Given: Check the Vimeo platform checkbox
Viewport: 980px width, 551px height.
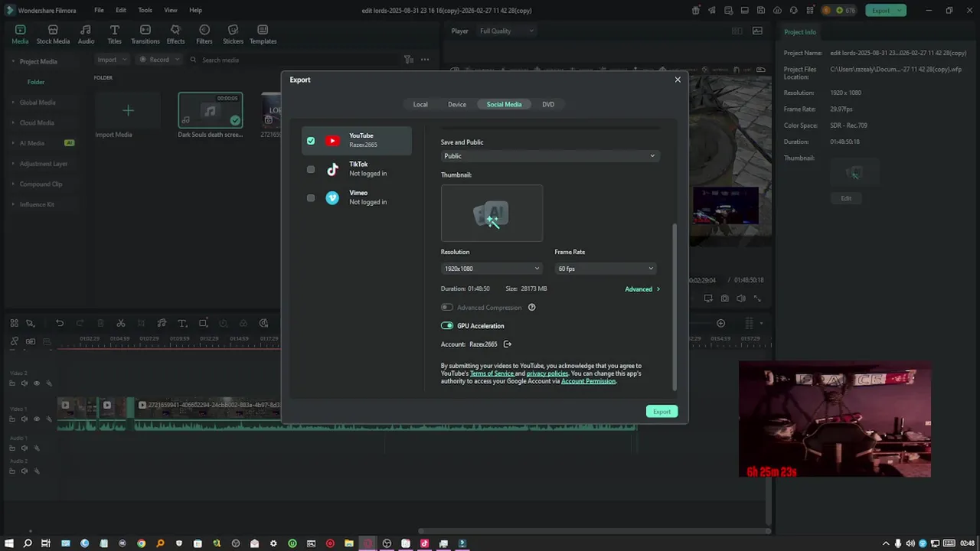Looking at the screenshot, I should (x=311, y=198).
